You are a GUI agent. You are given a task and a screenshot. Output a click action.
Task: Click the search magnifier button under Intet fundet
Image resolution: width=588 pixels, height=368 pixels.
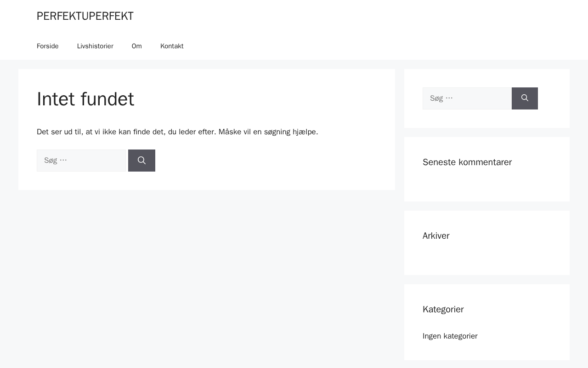[x=141, y=161]
